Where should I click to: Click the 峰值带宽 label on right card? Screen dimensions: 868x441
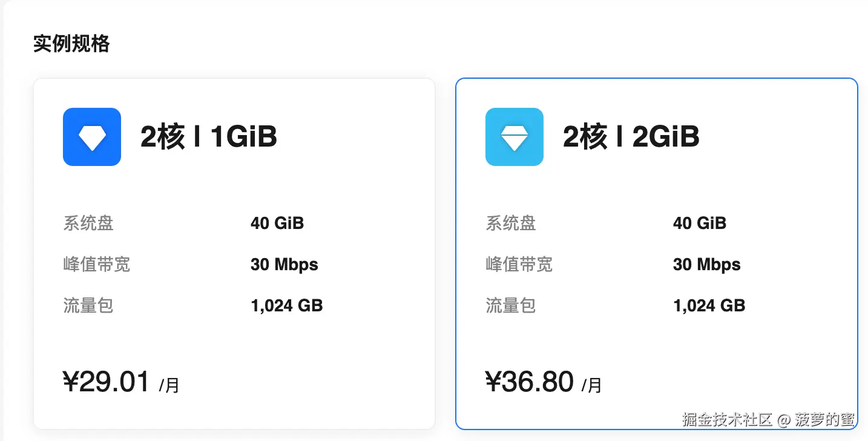click(519, 265)
